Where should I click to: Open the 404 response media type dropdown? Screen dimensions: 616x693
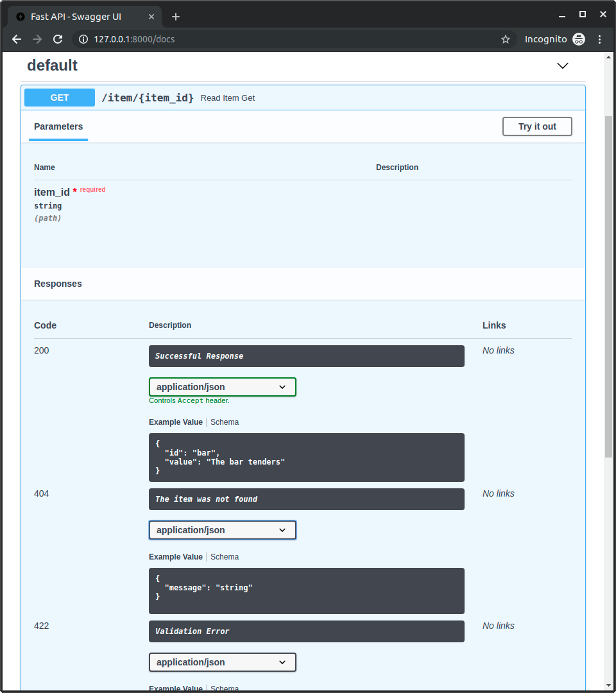pos(222,530)
